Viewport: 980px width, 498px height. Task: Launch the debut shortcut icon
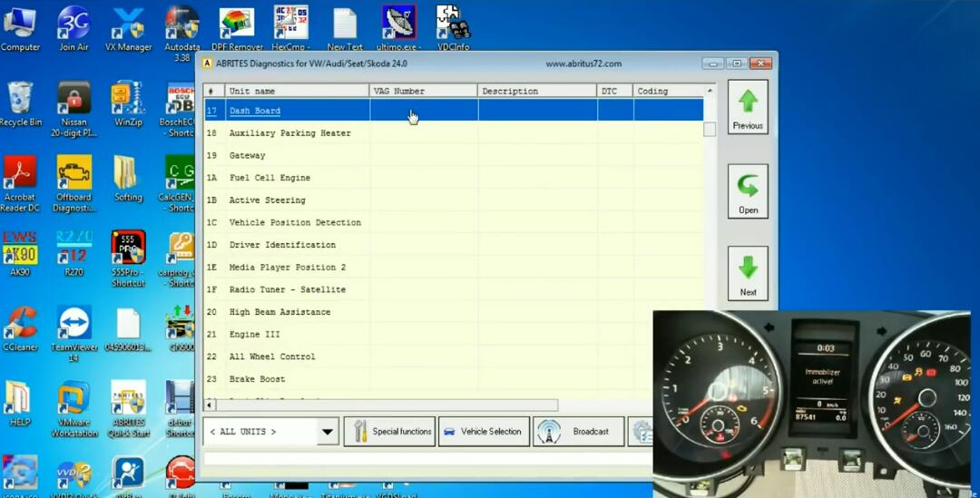180,407
